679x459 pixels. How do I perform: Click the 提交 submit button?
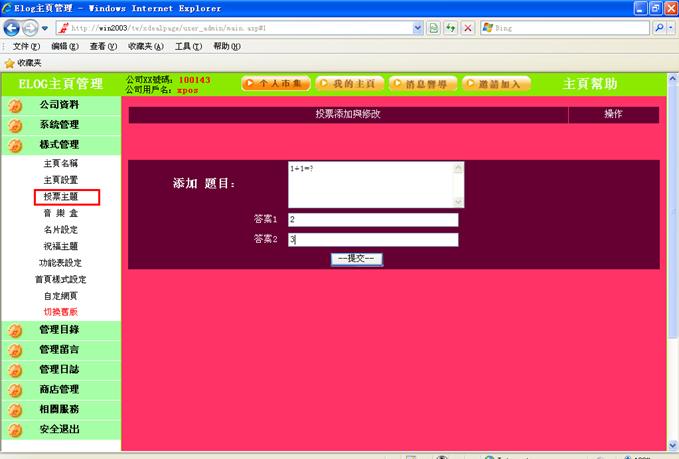357,259
